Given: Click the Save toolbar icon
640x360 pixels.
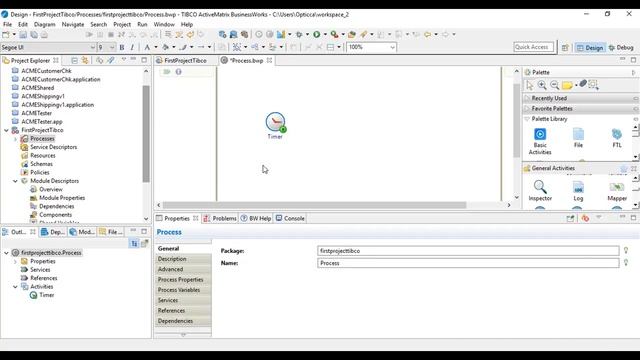Looking at the screenshot, I should [x=23, y=35].
